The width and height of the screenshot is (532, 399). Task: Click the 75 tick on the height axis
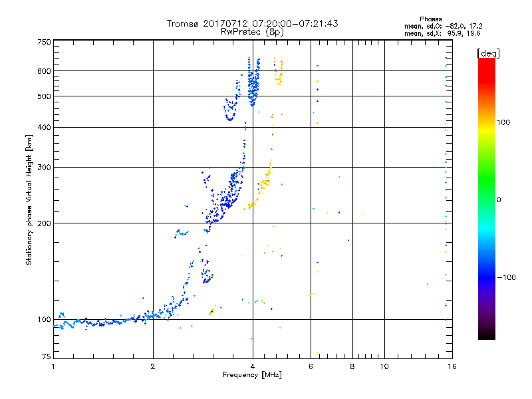pos(46,357)
